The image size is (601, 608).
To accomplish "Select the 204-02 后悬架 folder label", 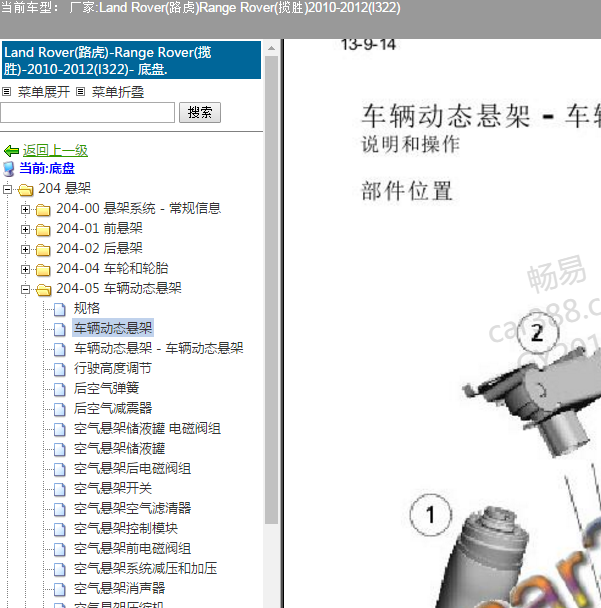I will click(99, 248).
